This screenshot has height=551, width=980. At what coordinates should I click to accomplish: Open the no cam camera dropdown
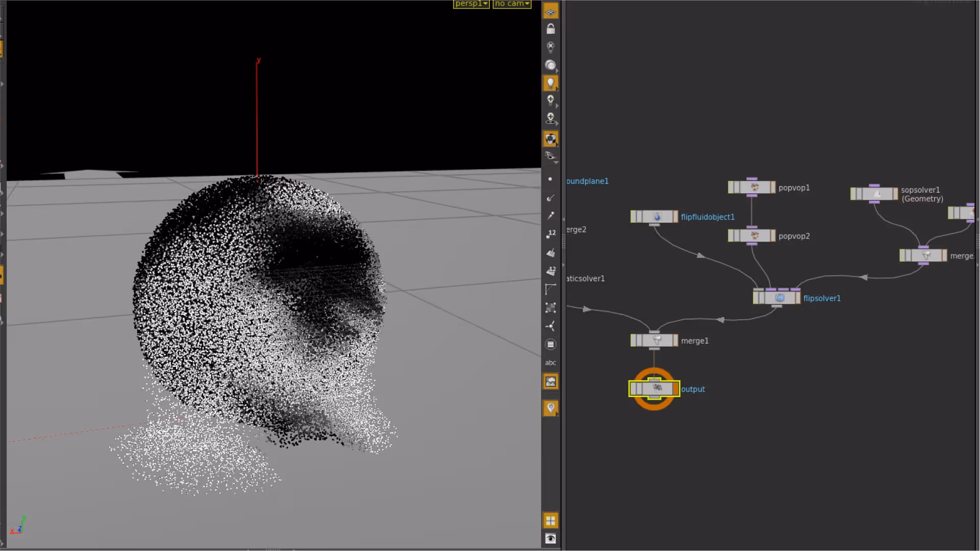(512, 4)
